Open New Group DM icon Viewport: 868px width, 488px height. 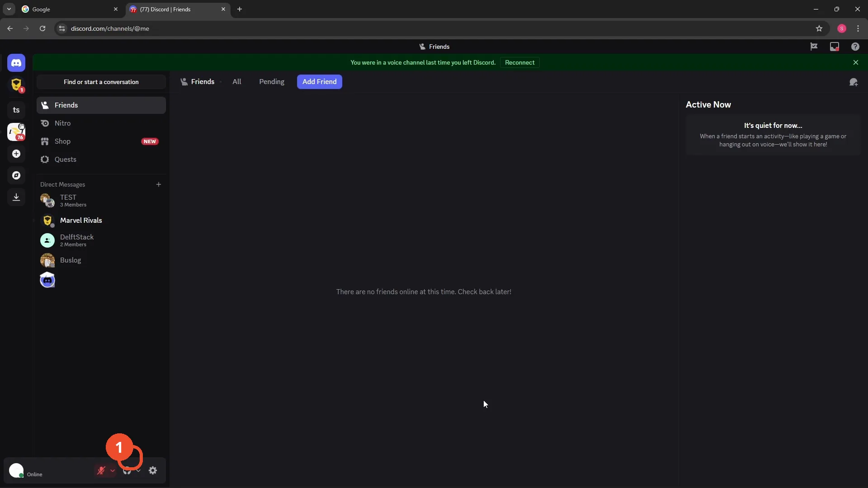(854, 82)
